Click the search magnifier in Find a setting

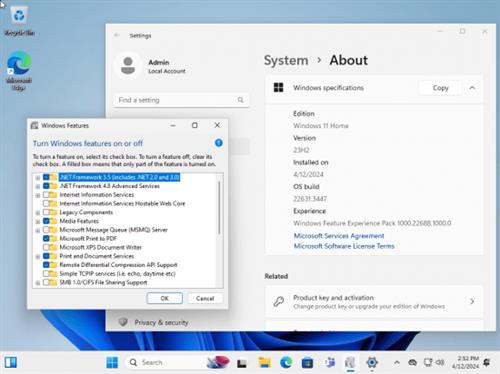tap(241, 100)
